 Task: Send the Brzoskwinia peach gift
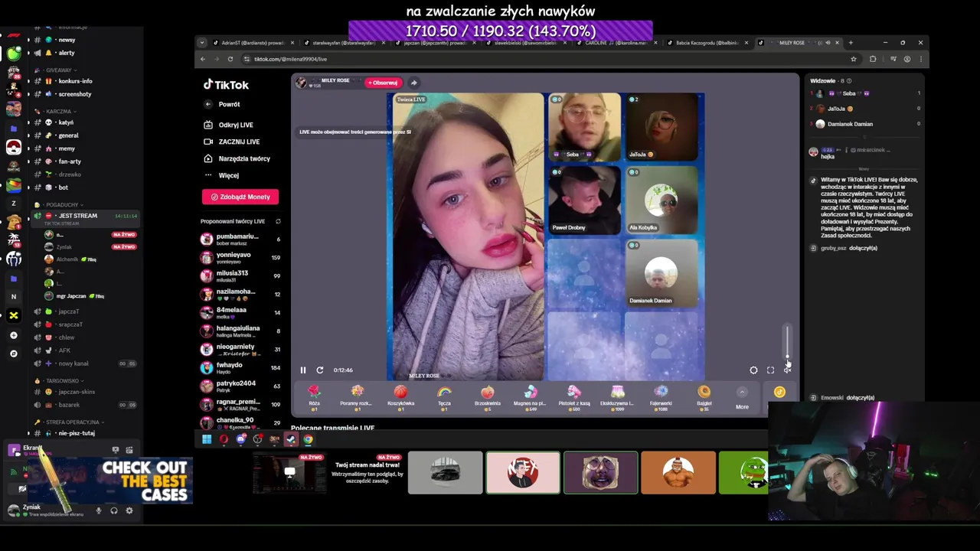coord(488,396)
